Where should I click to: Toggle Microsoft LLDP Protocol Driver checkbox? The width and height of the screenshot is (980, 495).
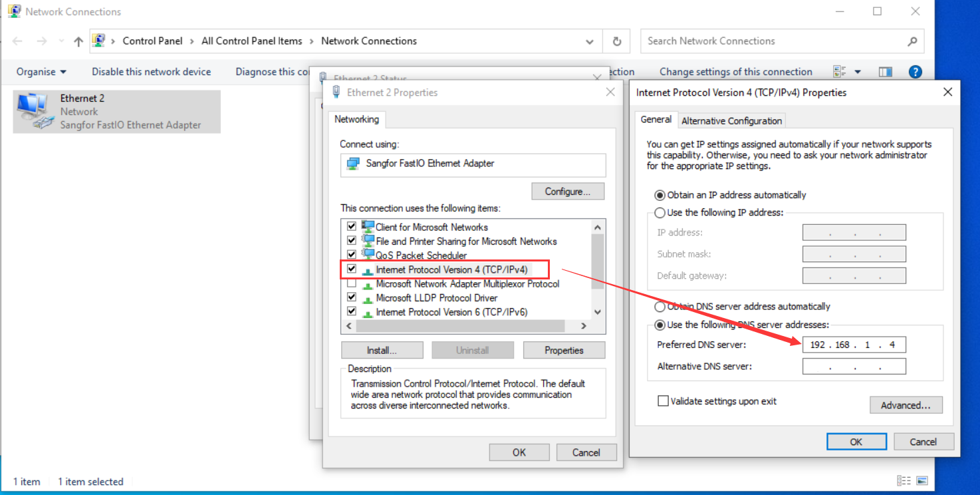352,297
